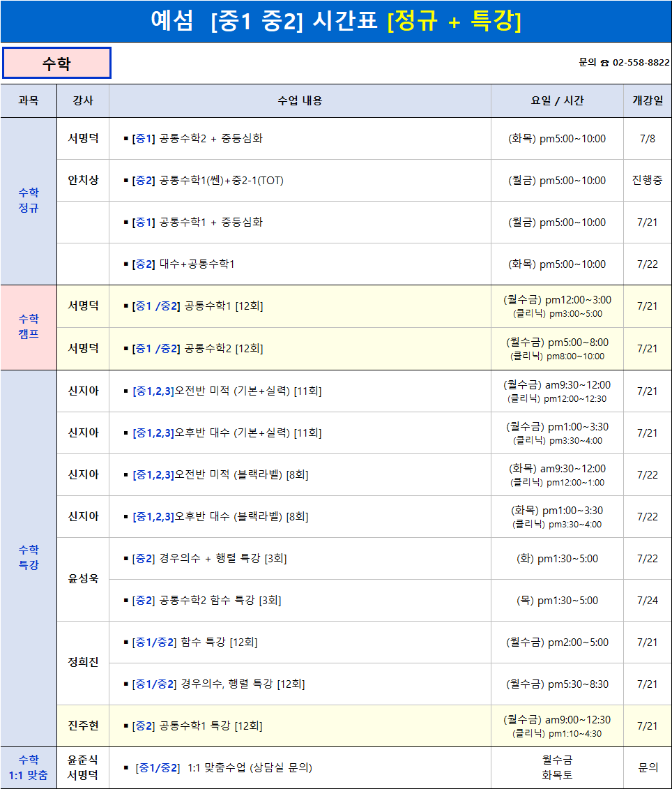Click the 수학 특강 category cell

[x=29, y=557]
